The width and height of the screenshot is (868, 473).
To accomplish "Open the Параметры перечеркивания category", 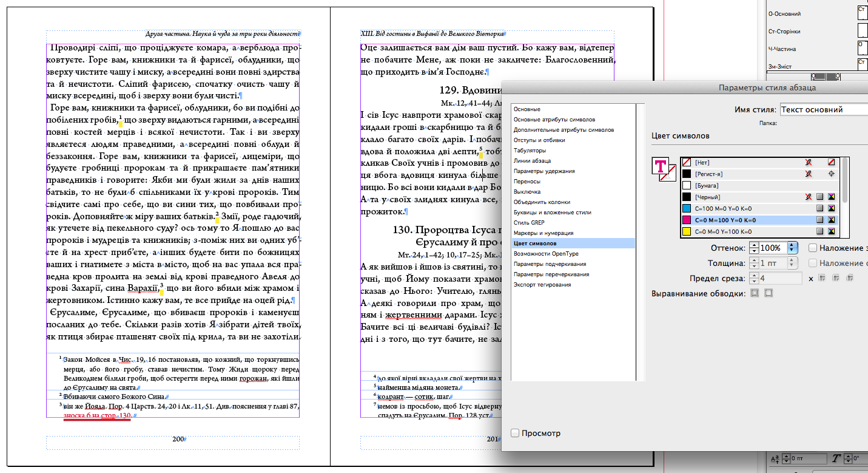I will coord(573,274).
